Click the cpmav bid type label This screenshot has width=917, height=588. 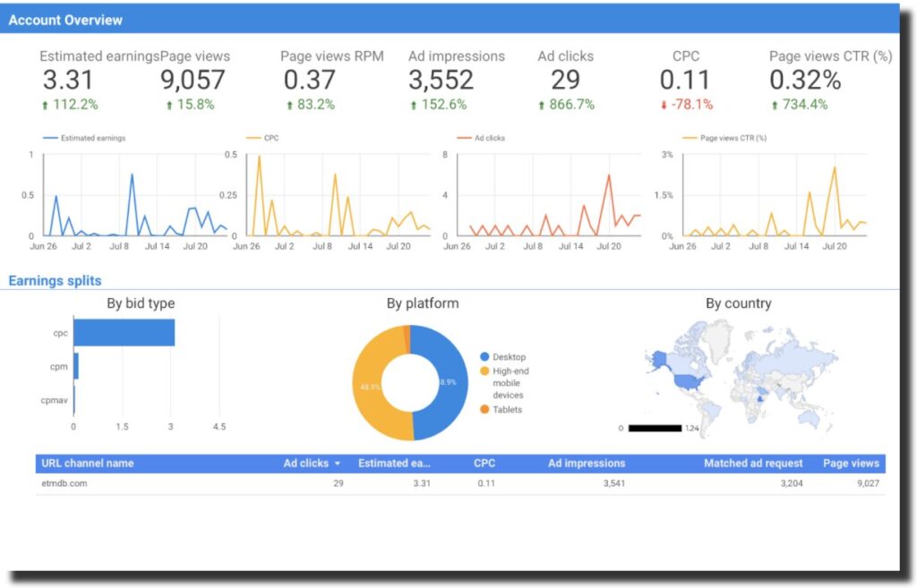55,400
